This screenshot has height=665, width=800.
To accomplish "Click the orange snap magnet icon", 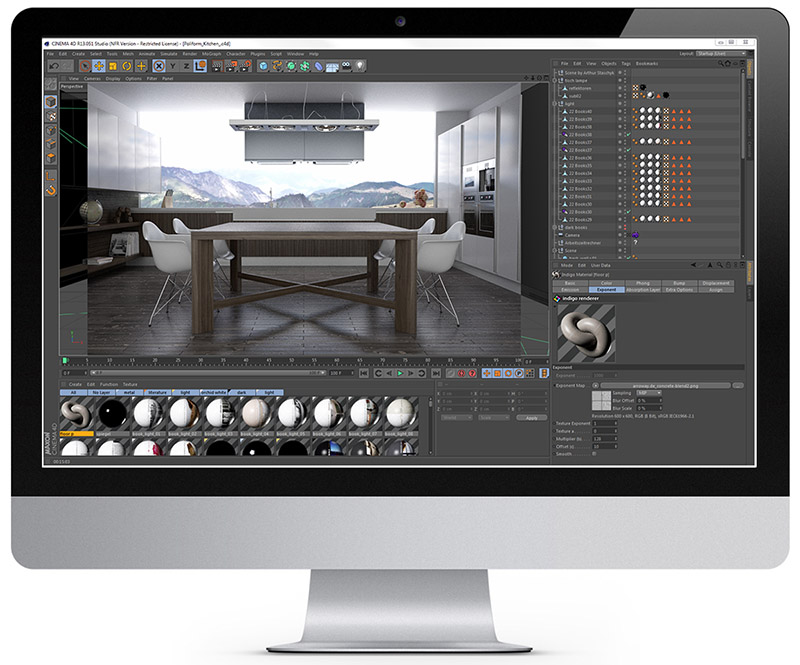I will coord(51,190).
